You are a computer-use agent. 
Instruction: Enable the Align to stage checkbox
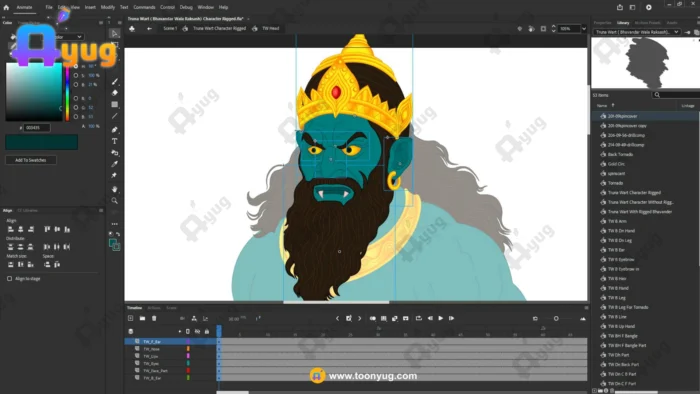9,278
